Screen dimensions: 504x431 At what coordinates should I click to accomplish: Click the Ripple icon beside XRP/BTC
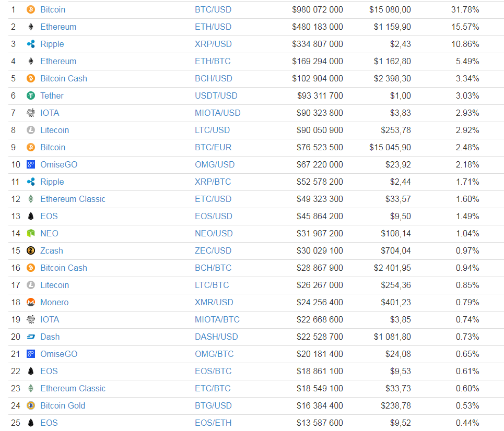pos(31,182)
